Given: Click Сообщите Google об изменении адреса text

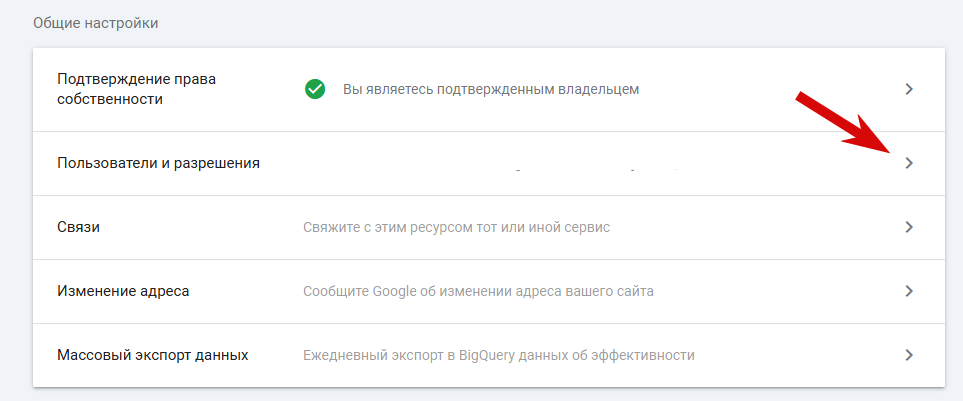Looking at the screenshot, I should tap(478, 291).
